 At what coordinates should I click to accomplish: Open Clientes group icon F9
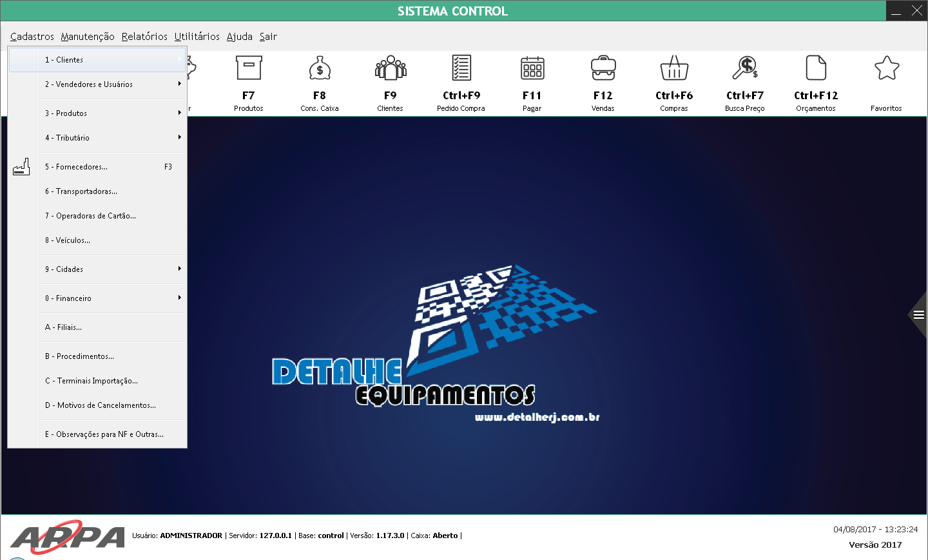pos(391,68)
